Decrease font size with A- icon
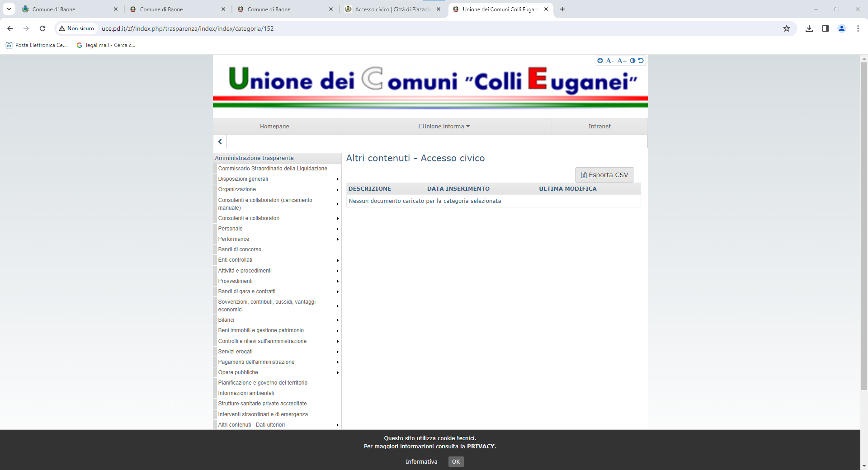Viewport: 868px width, 470px height. tap(609, 61)
